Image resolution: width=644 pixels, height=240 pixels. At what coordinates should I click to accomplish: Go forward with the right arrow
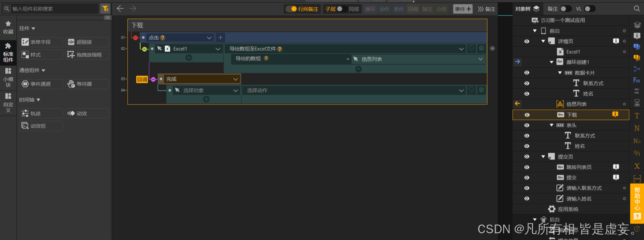point(133,9)
